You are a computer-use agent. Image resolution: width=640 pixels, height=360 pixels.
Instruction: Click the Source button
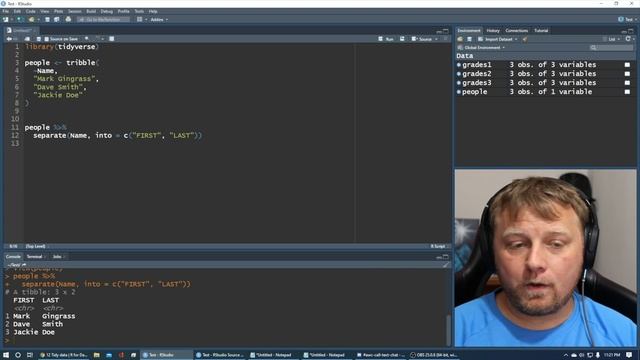pyautogui.click(x=422, y=39)
